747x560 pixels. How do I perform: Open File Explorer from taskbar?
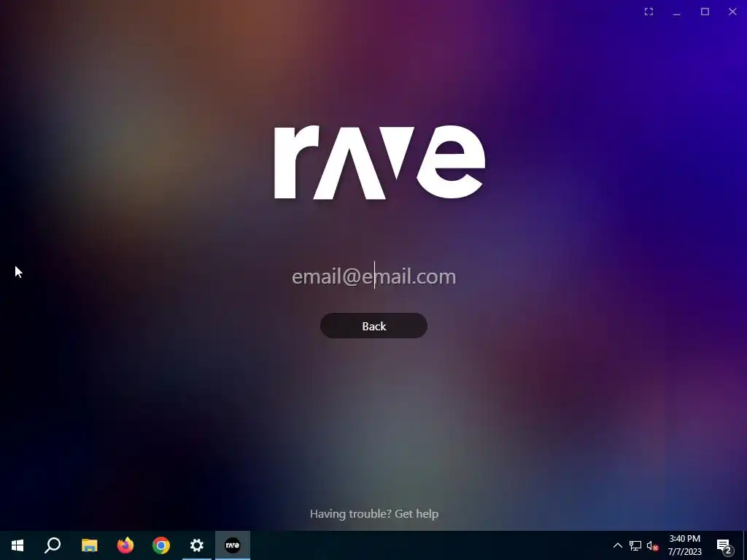[x=89, y=545]
